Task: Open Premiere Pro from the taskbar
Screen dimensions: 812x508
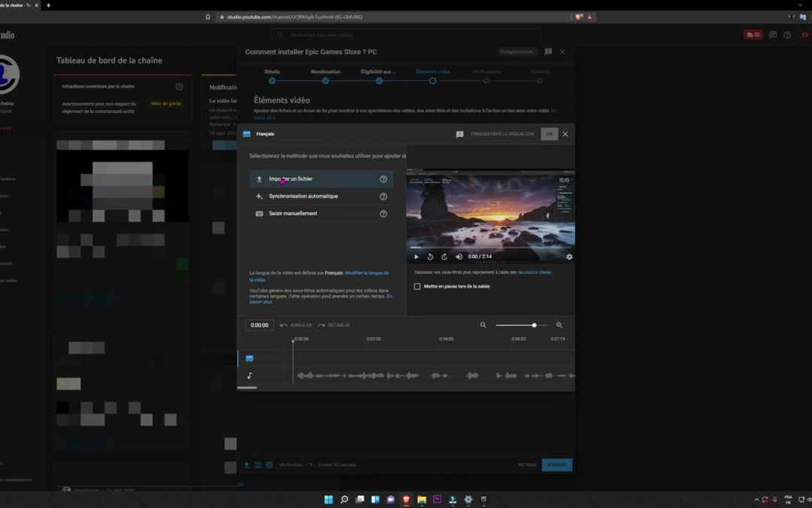Action: tap(437, 500)
